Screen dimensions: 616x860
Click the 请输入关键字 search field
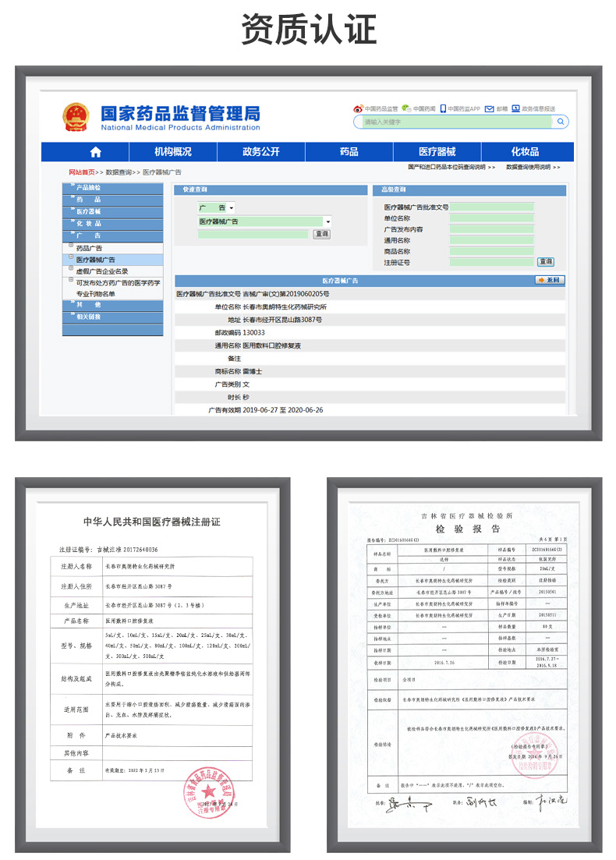pos(458,122)
